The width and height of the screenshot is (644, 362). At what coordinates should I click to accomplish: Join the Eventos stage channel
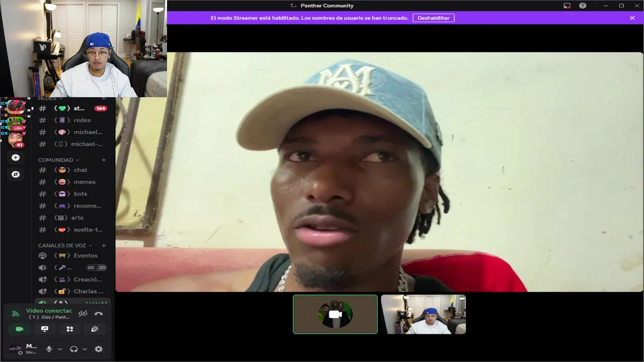(x=73, y=255)
